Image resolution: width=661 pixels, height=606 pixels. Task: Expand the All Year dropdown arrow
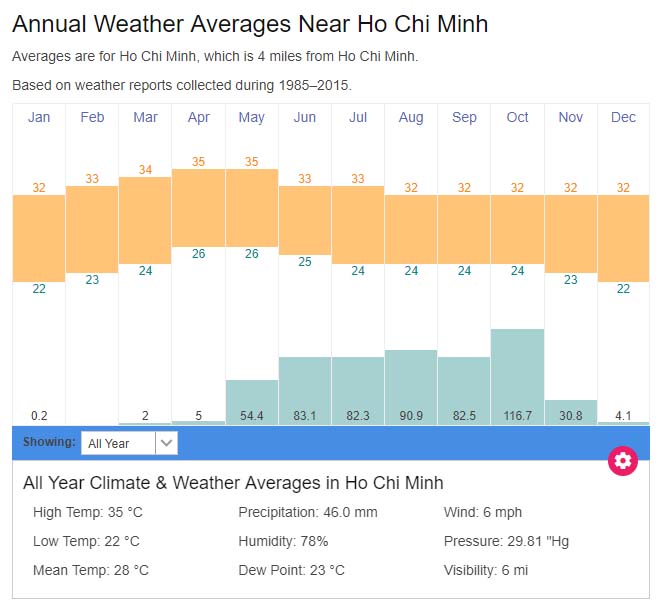(167, 443)
